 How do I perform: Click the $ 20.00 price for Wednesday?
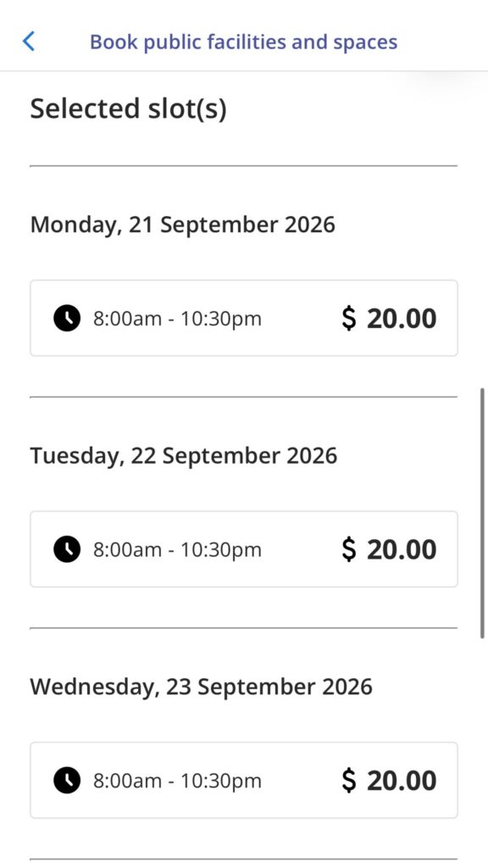(x=389, y=780)
